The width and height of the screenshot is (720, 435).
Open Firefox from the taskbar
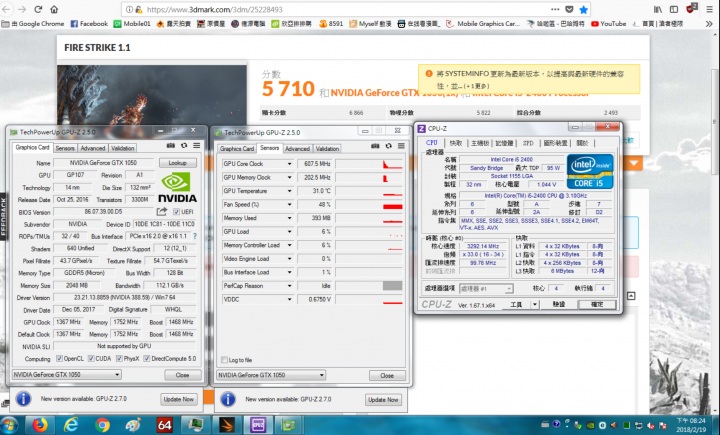[40, 425]
